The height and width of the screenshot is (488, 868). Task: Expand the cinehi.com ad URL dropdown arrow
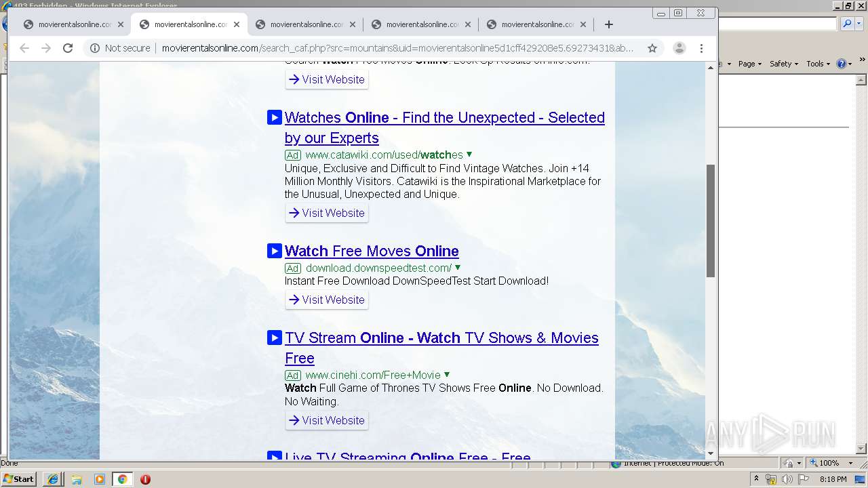pos(447,375)
